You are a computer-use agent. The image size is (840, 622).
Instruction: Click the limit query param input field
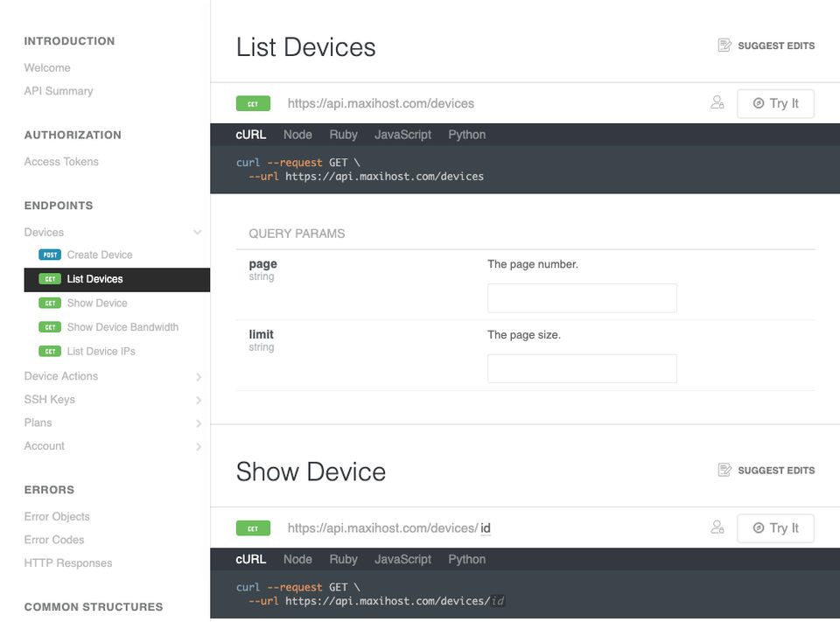(582, 368)
